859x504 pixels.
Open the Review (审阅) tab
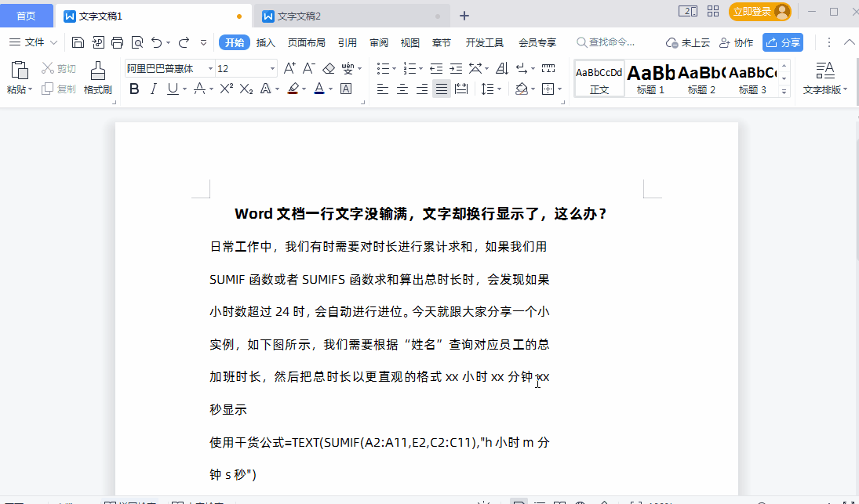(x=379, y=42)
